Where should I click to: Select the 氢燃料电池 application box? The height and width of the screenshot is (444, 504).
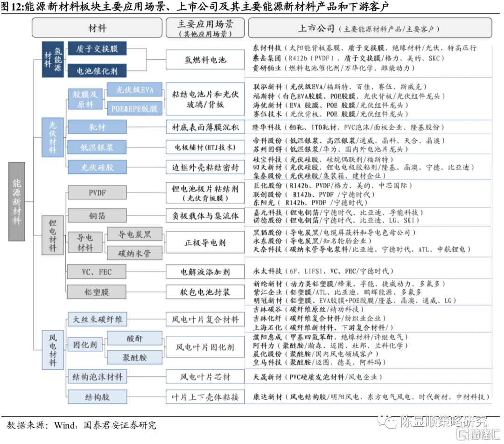point(205,59)
